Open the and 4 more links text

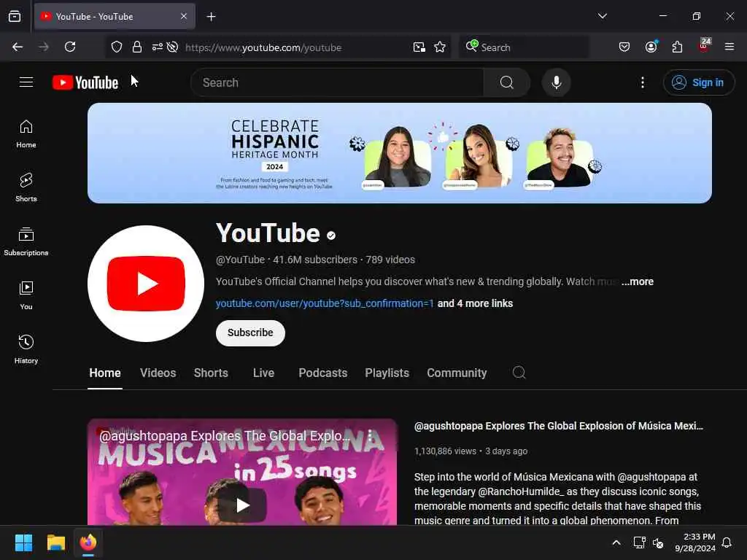pos(475,303)
